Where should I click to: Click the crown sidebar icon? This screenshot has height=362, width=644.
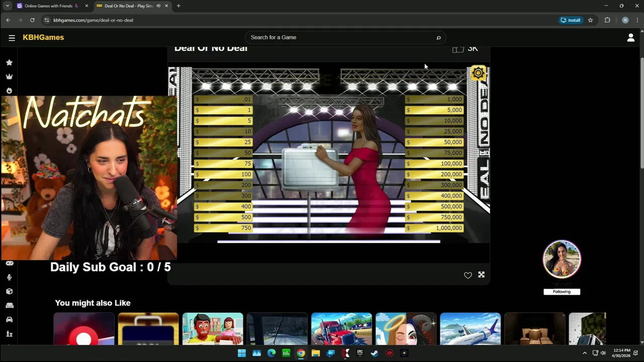[9, 77]
